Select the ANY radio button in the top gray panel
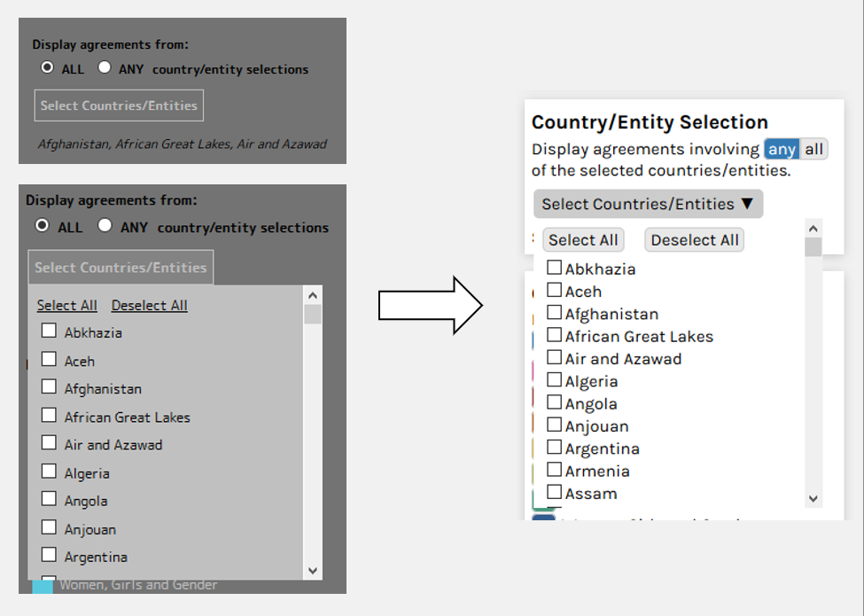864x616 pixels. [105, 67]
